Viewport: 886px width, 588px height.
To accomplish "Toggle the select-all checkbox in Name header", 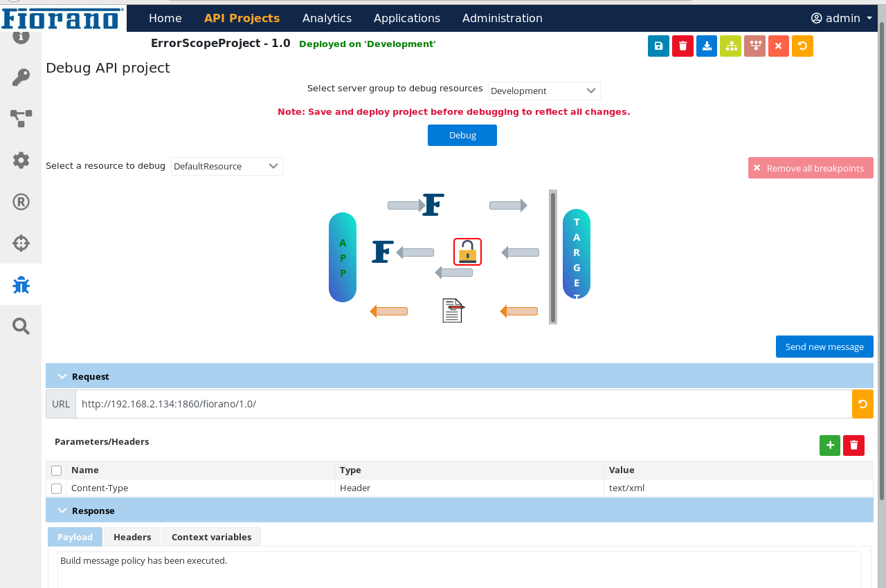I will click(x=57, y=470).
